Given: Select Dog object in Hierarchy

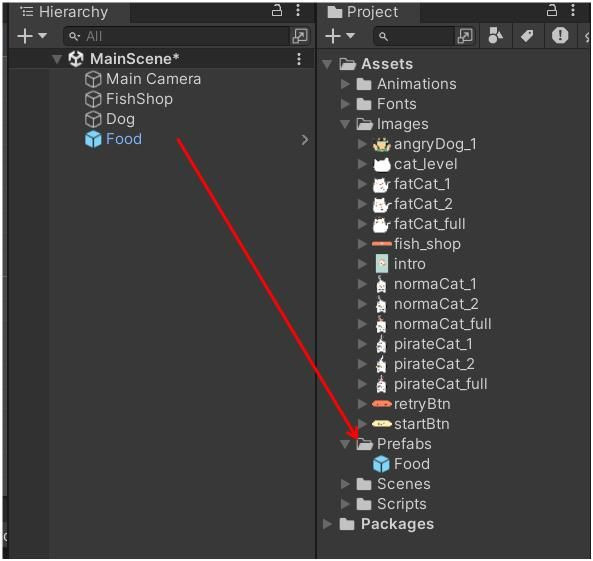Looking at the screenshot, I should 120,119.
